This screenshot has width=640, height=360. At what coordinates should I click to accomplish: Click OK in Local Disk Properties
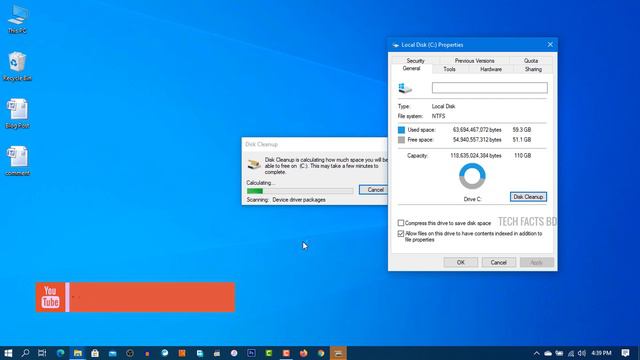coord(460,262)
